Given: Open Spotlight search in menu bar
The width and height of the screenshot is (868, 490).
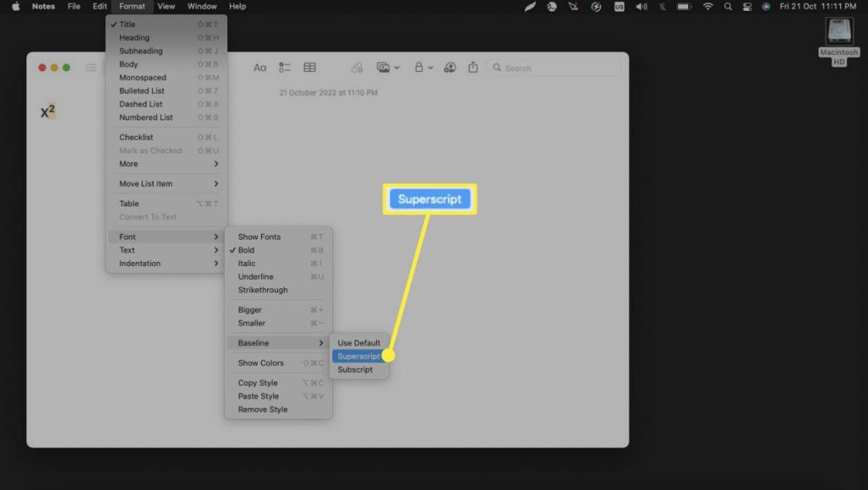Looking at the screenshot, I should (728, 7).
